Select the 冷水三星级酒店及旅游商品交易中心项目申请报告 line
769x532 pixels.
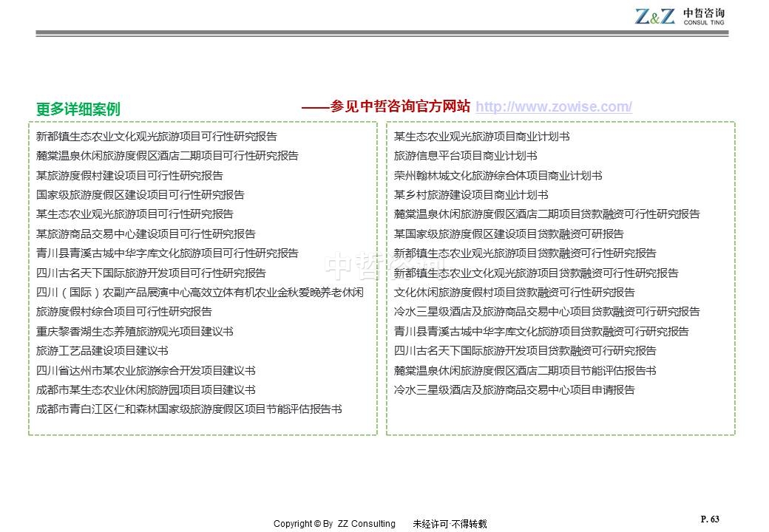(514, 390)
